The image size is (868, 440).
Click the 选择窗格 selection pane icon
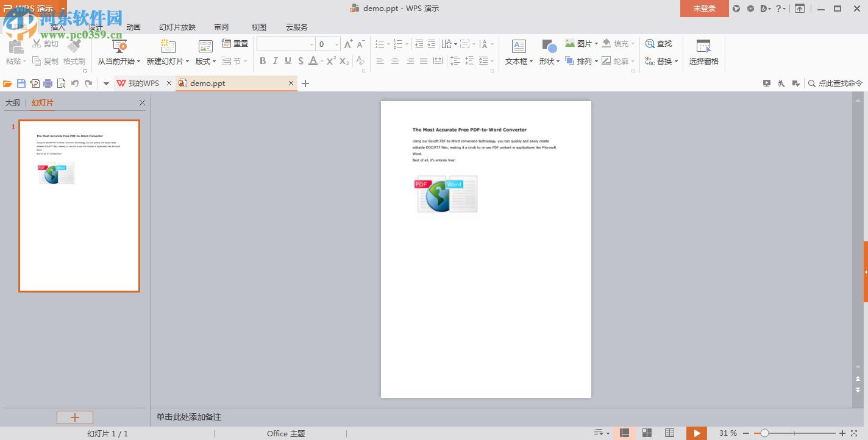703,52
